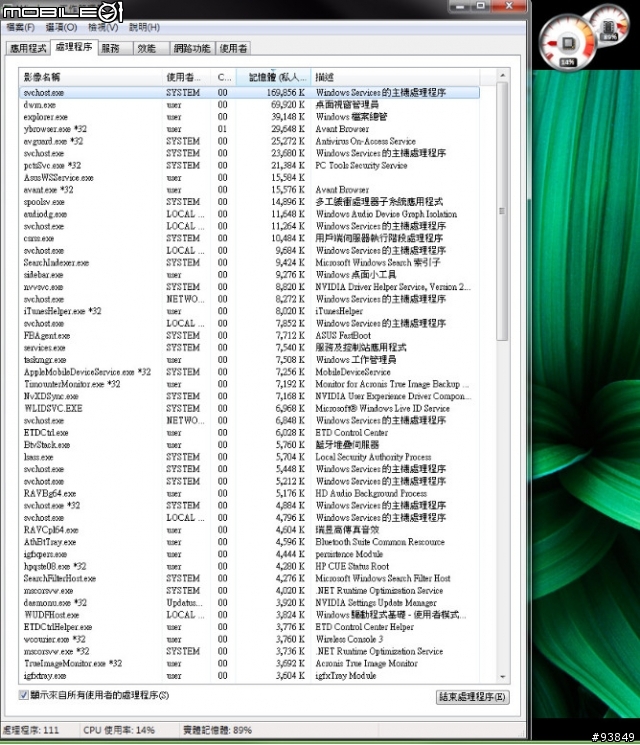Go to the 網路功能 tab

[x=192, y=48]
